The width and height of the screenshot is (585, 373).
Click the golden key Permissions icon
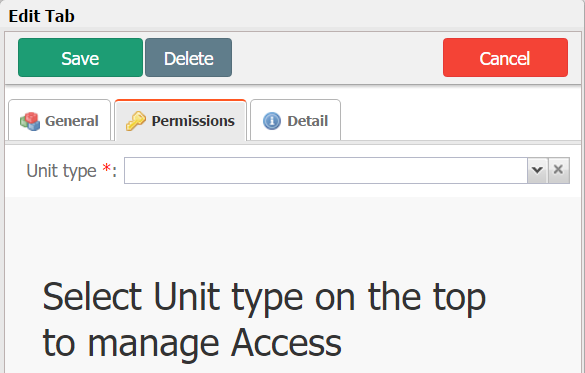(136, 121)
